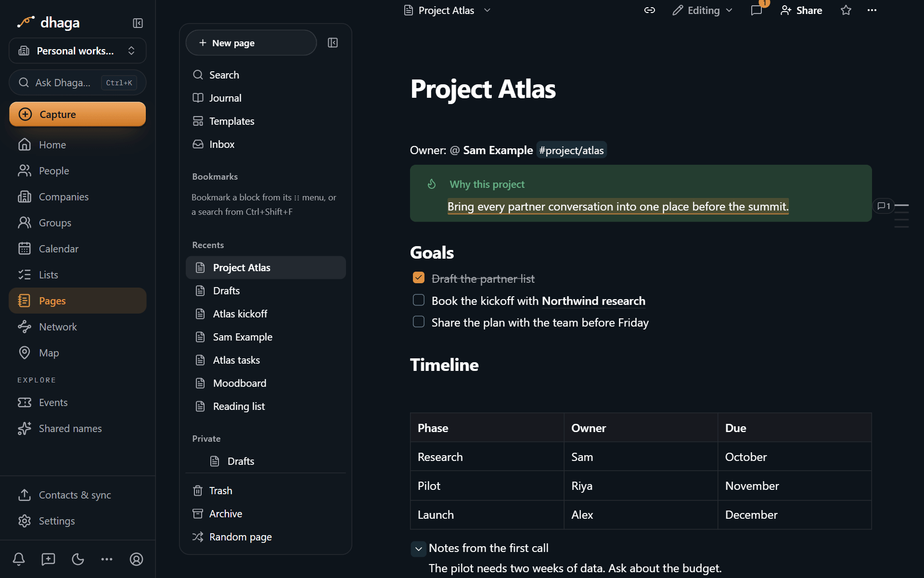Copy page link icon in top bar
924x578 pixels.
pos(650,10)
